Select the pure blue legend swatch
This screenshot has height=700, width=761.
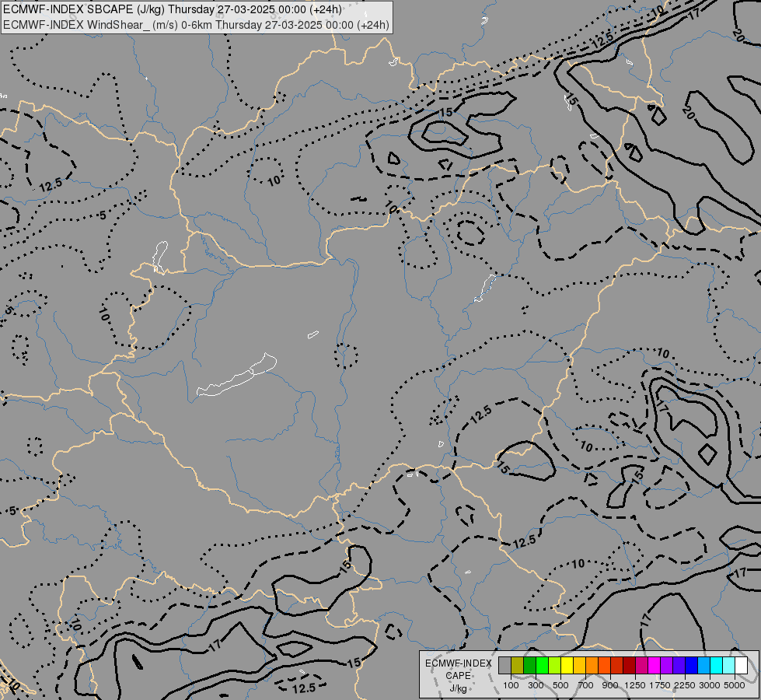(x=692, y=665)
